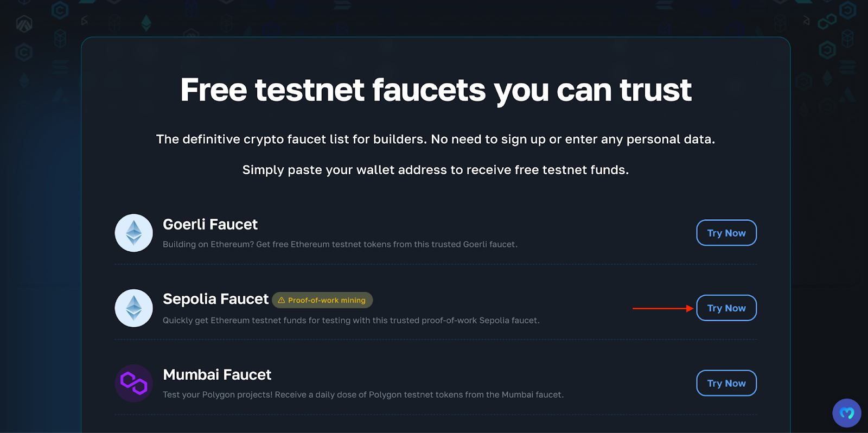The height and width of the screenshot is (433, 868).
Task: Click the Ethereum logo beside Sepolia Faucet
Action: (133, 308)
